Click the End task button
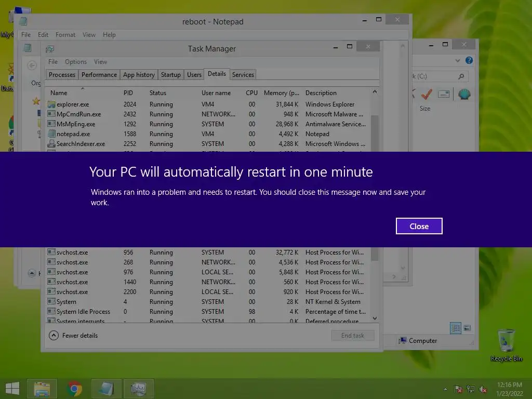Viewport: 532px width, 399px height. [x=353, y=336]
